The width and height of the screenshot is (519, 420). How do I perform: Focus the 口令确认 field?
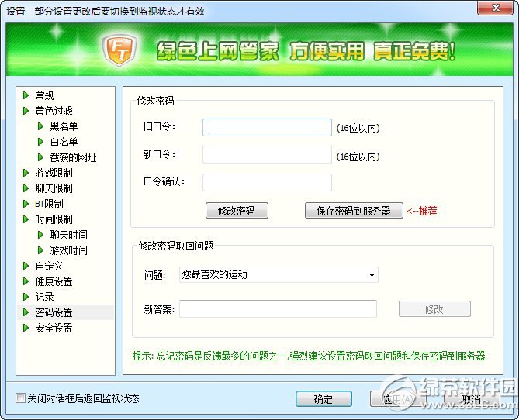[x=267, y=182]
